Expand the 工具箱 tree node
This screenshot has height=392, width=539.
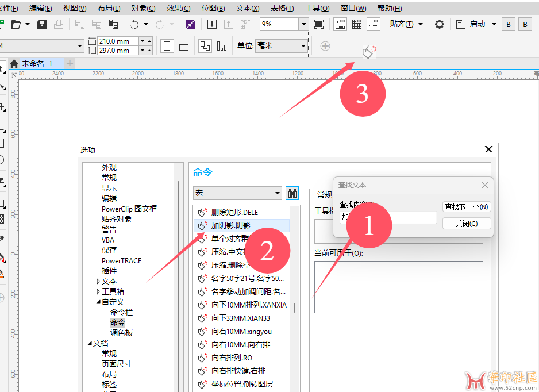(x=98, y=291)
